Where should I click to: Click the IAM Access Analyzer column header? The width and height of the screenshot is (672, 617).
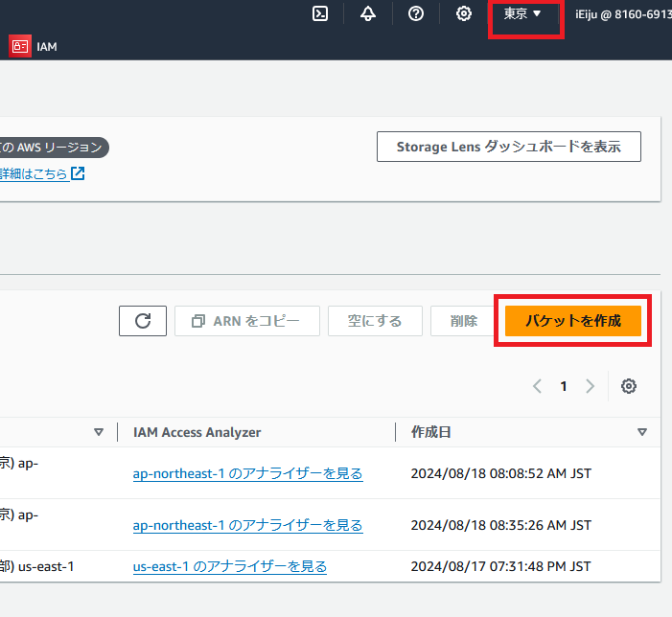(x=197, y=432)
